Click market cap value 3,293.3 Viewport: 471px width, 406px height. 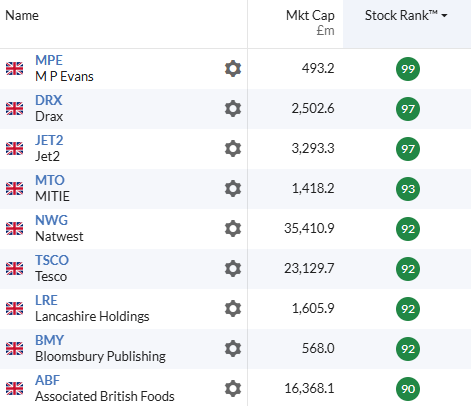tap(313, 148)
